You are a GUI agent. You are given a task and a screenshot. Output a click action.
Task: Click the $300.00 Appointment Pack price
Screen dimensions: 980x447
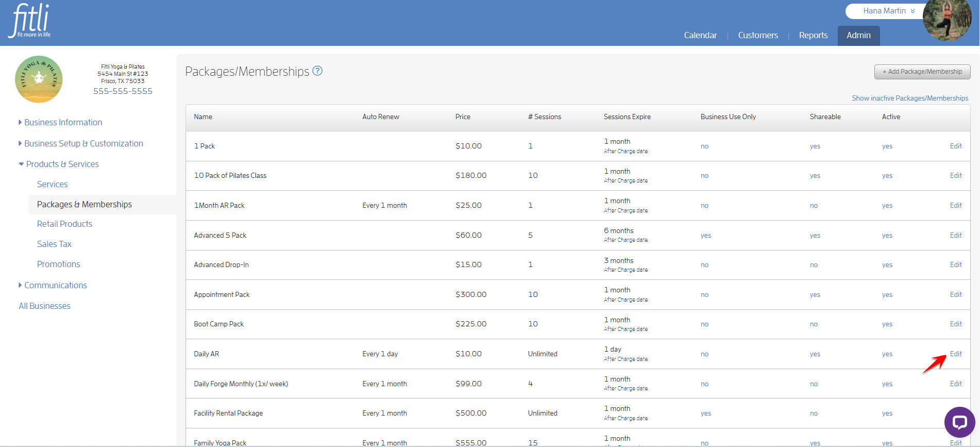(x=471, y=294)
